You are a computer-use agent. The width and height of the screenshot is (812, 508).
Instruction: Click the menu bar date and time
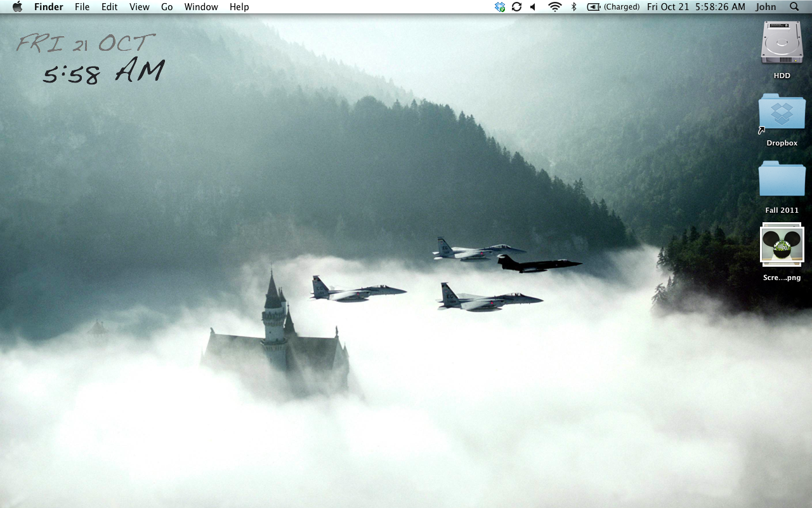pos(696,7)
